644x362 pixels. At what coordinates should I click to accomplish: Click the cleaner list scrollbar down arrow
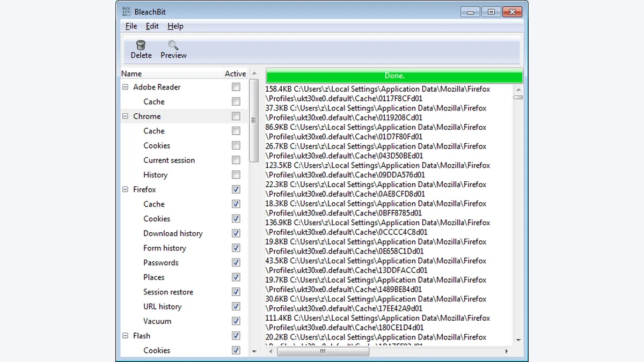[254, 351]
